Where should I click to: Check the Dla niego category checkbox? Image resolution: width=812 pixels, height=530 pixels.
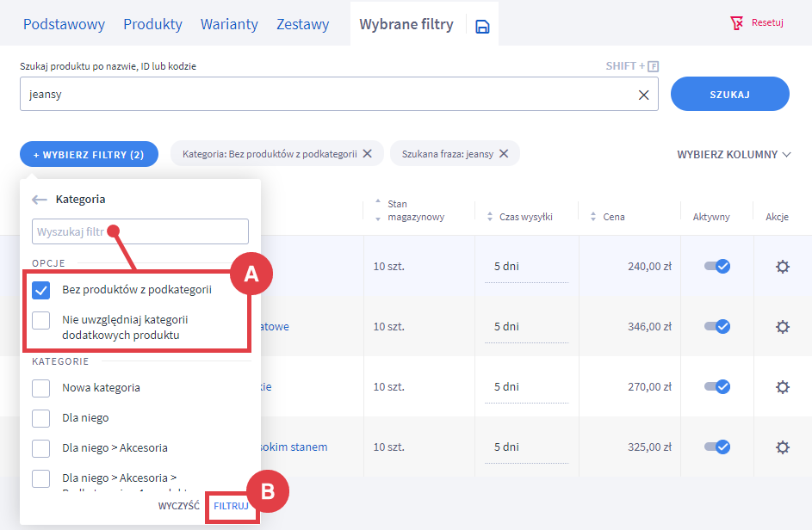click(41, 418)
